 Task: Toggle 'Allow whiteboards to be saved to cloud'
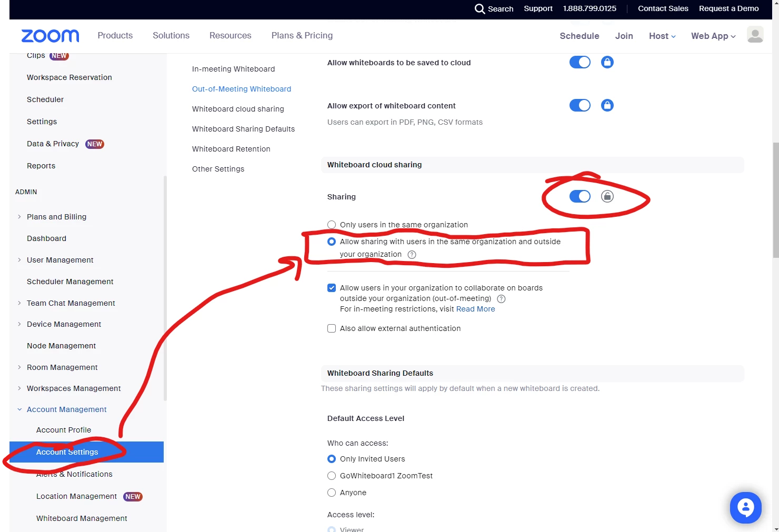580,62
